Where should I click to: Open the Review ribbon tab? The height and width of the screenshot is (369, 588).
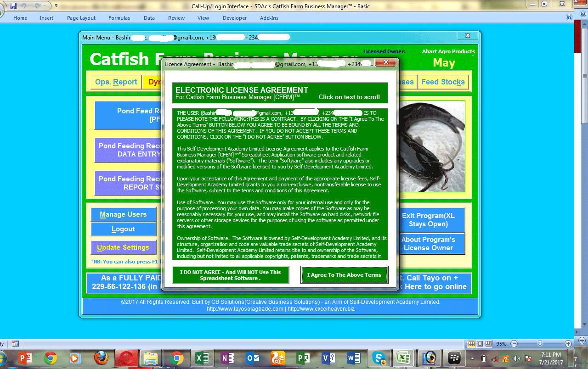176,18
